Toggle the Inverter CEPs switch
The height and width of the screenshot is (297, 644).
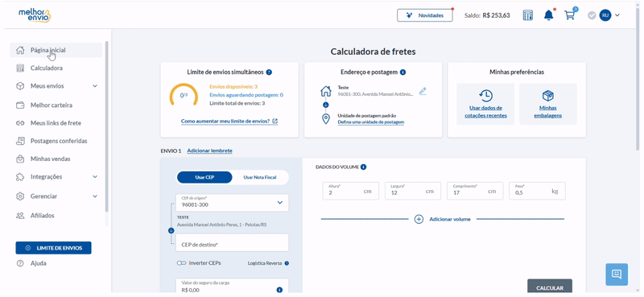pos(182,263)
